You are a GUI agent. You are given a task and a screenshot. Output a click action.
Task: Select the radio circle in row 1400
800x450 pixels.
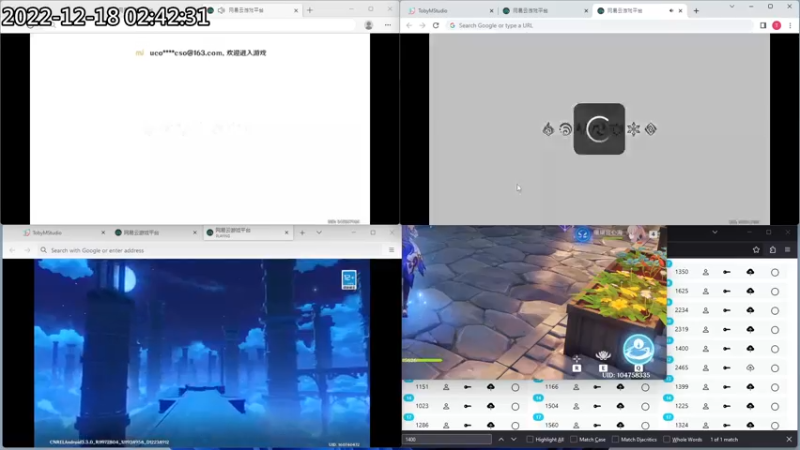pyautogui.click(x=774, y=349)
